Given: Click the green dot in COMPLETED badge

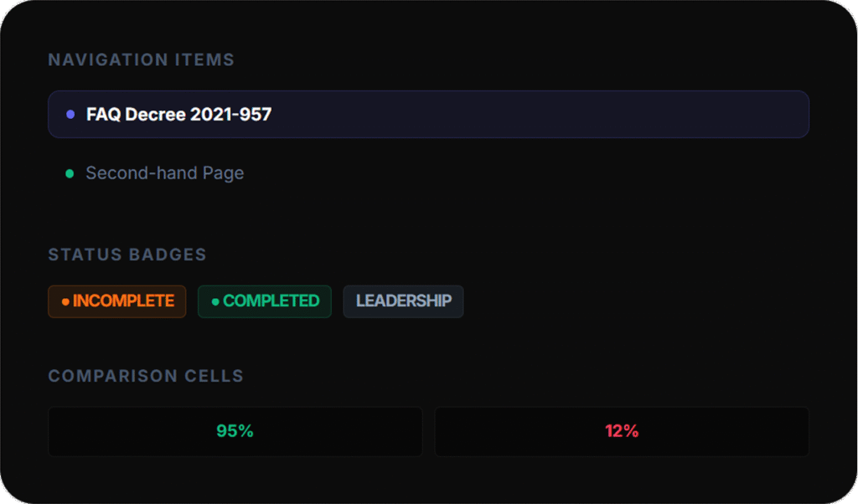Looking at the screenshot, I should coord(215,301).
